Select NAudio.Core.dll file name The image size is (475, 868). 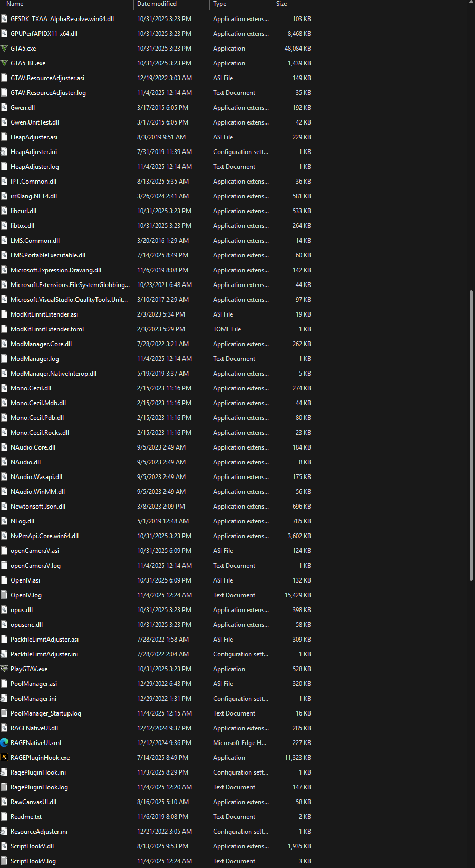click(33, 447)
